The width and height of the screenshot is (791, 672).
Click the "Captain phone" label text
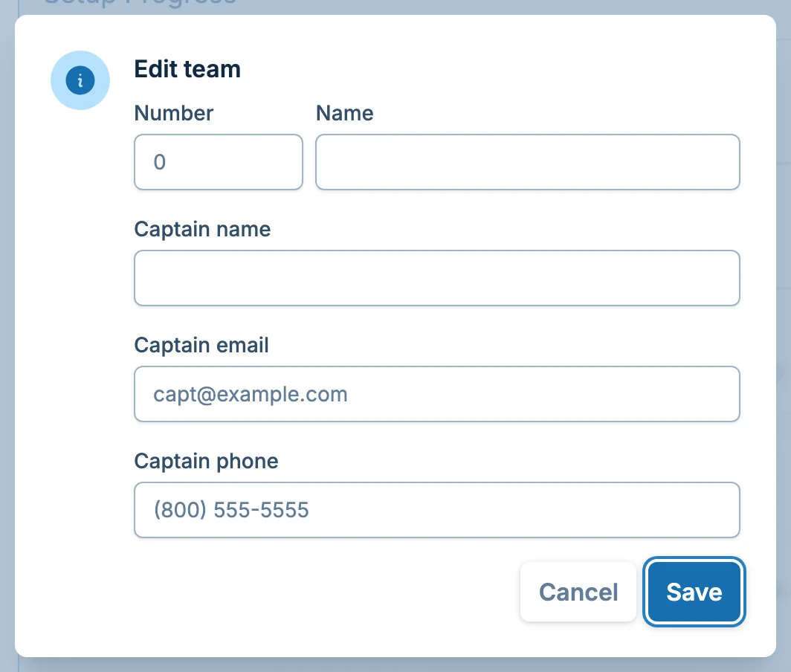coord(206,461)
